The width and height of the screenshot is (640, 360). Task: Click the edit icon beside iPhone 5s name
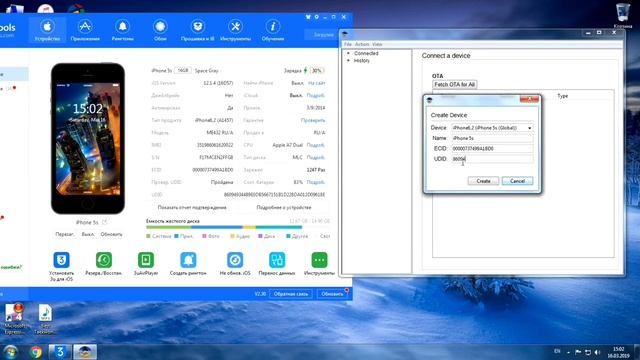(104, 222)
